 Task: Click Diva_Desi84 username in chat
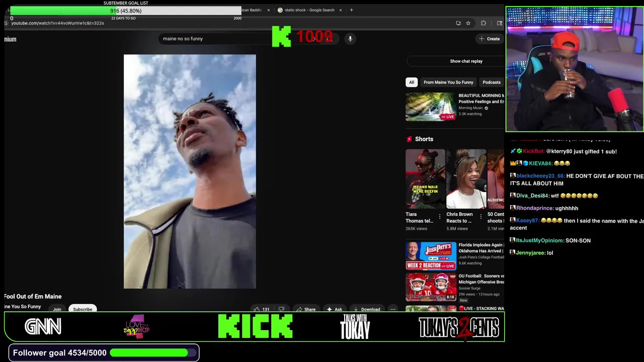coord(532,196)
